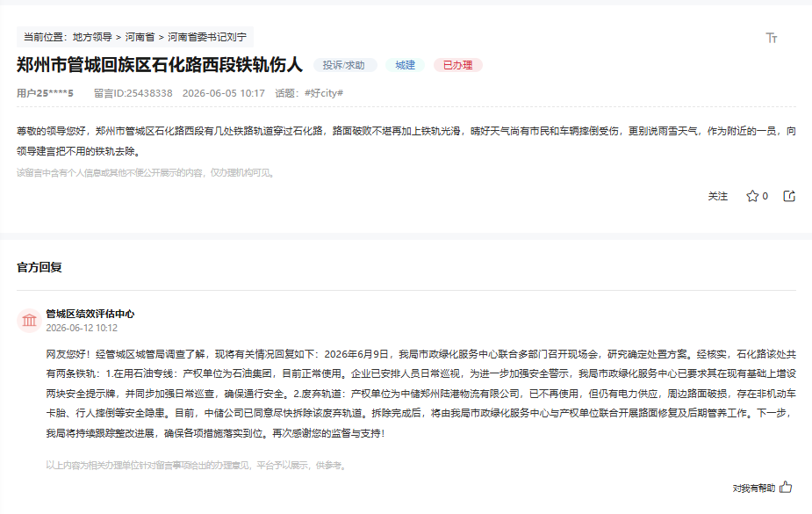Click the font size adjustment icon
The image size is (812, 514).
point(771,38)
